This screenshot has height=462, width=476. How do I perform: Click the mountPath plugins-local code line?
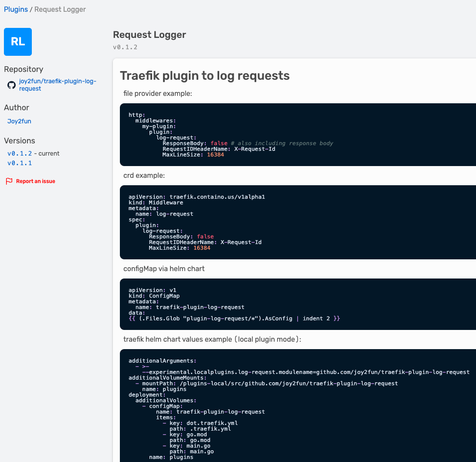point(266,384)
